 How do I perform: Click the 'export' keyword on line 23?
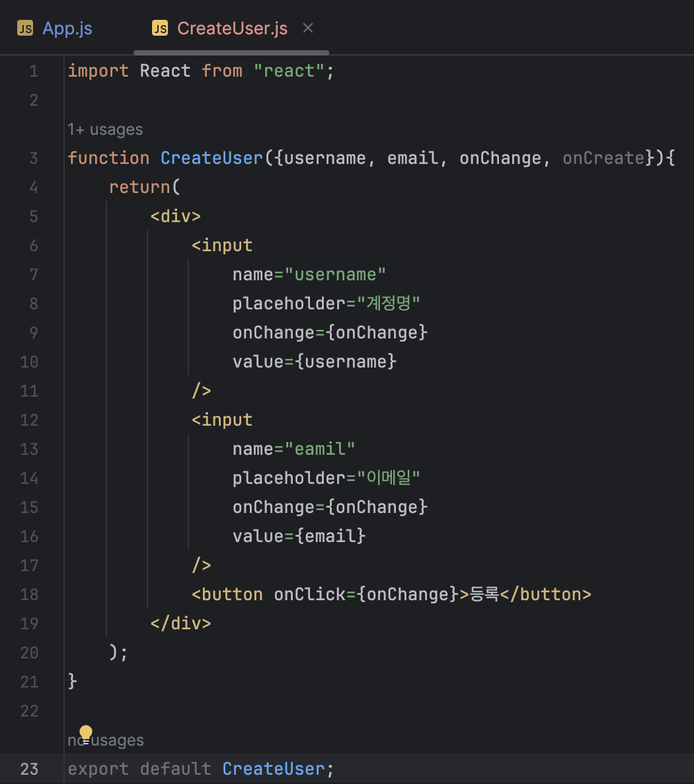click(98, 769)
